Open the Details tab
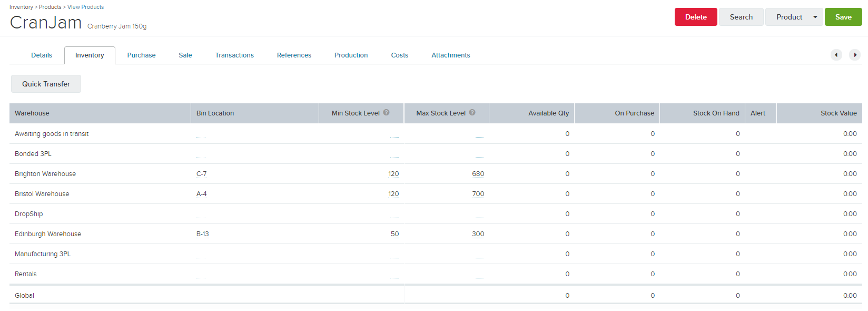This screenshot has width=868, height=311. coord(42,55)
